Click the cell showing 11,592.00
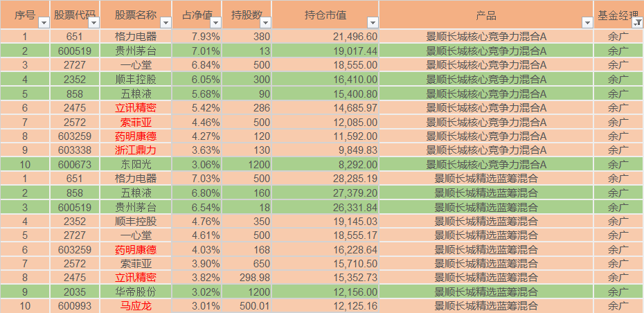Viewport: 644px width, 313px height. coord(325,136)
